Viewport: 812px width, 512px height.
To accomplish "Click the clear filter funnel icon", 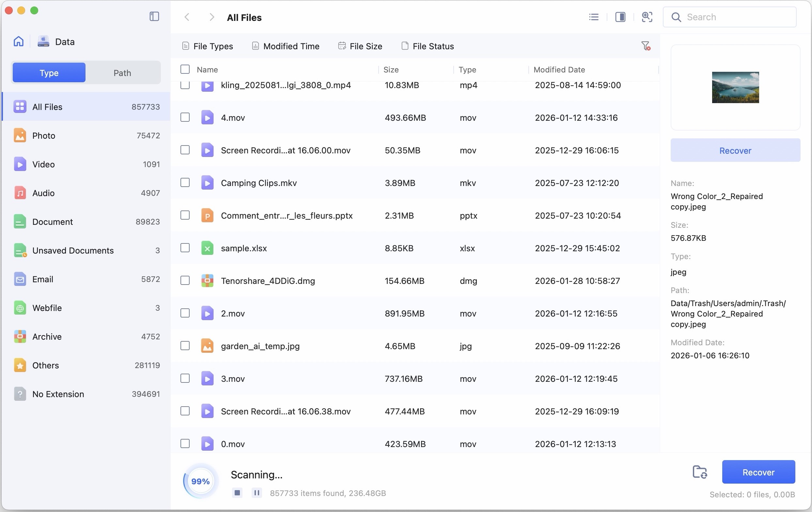I will [x=646, y=46].
